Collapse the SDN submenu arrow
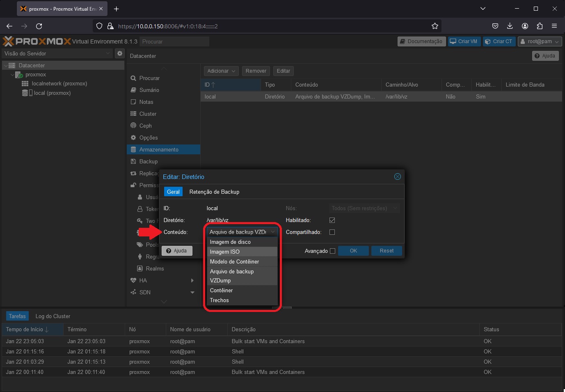The width and height of the screenshot is (565, 392). (x=192, y=292)
